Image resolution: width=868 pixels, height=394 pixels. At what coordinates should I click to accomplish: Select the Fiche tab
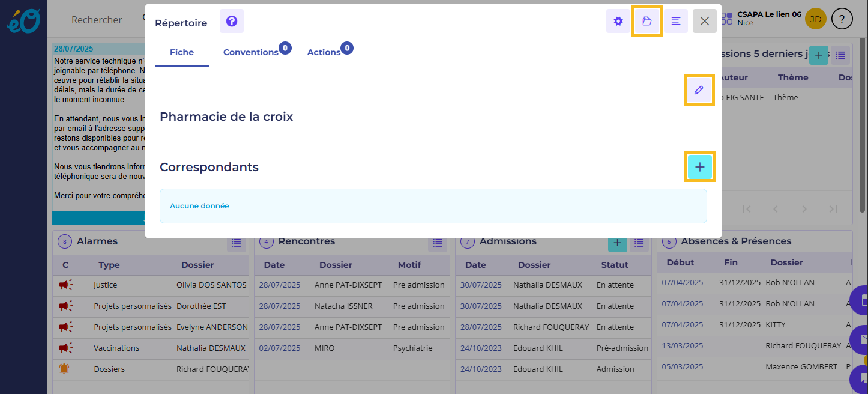[x=182, y=52]
